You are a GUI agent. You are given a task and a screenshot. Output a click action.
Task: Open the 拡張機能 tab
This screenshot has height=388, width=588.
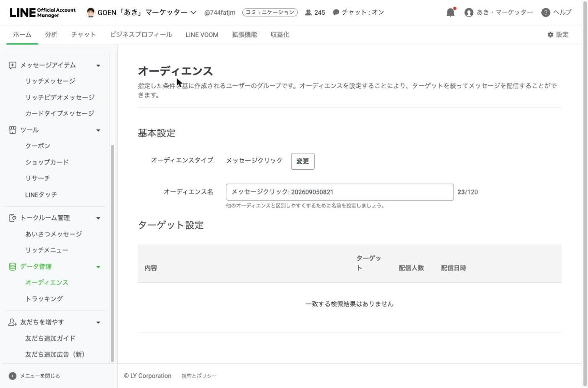tap(244, 35)
